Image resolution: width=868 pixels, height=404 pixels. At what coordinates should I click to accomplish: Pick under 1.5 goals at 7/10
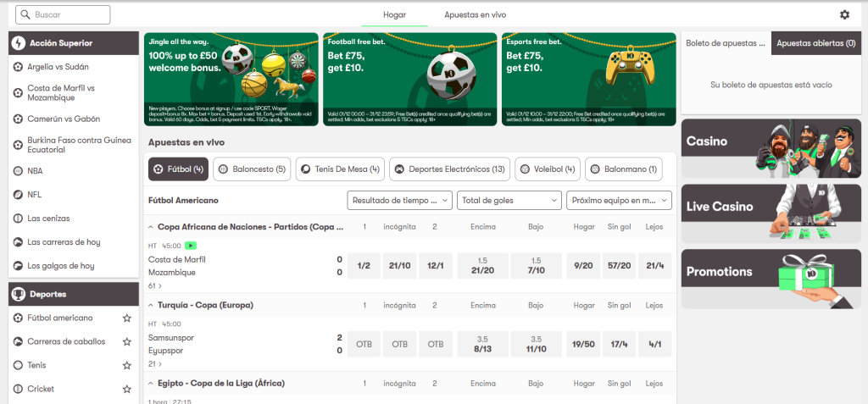tap(536, 266)
